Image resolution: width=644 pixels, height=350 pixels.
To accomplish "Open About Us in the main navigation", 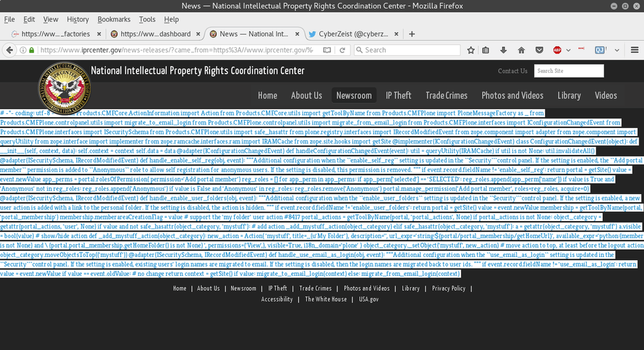I will click(306, 96).
